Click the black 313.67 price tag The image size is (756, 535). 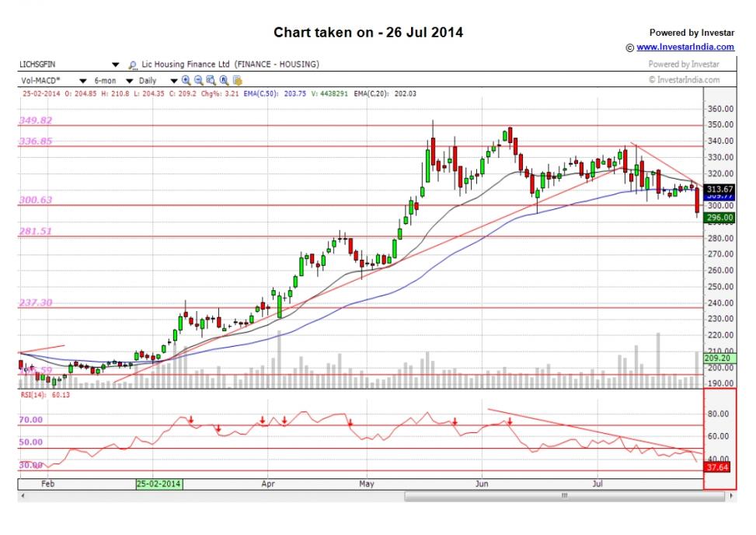[719, 189]
